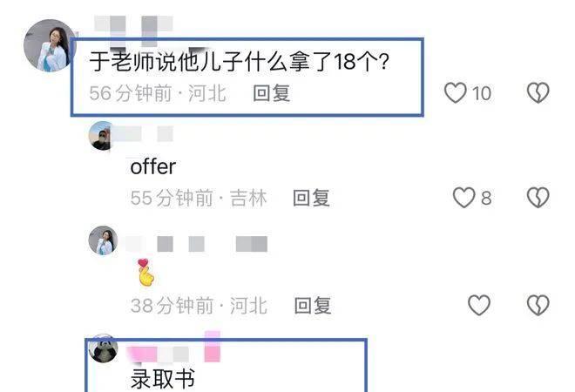Screen dimensions: 575x392
Task: Tap broken heart on the "offer" reply
Action: click(x=538, y=198)
